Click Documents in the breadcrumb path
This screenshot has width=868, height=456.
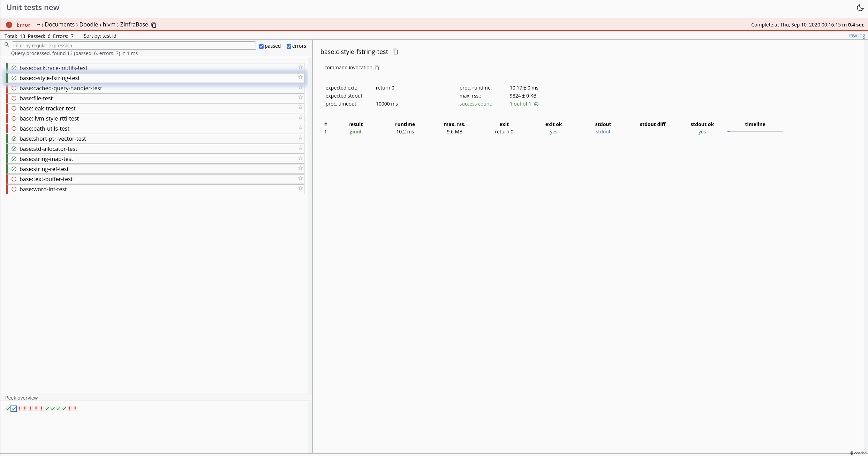[60, 24]
